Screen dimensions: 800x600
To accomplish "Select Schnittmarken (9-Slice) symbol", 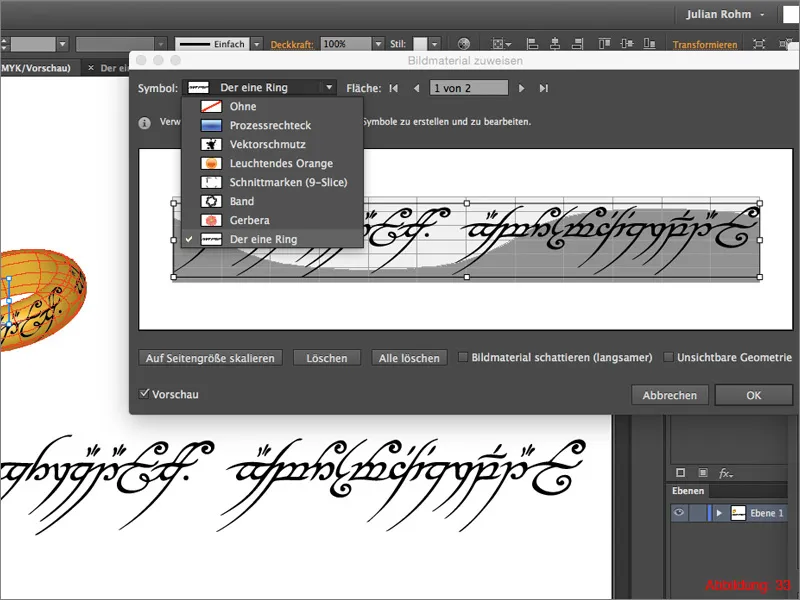I will click(272, 182).
